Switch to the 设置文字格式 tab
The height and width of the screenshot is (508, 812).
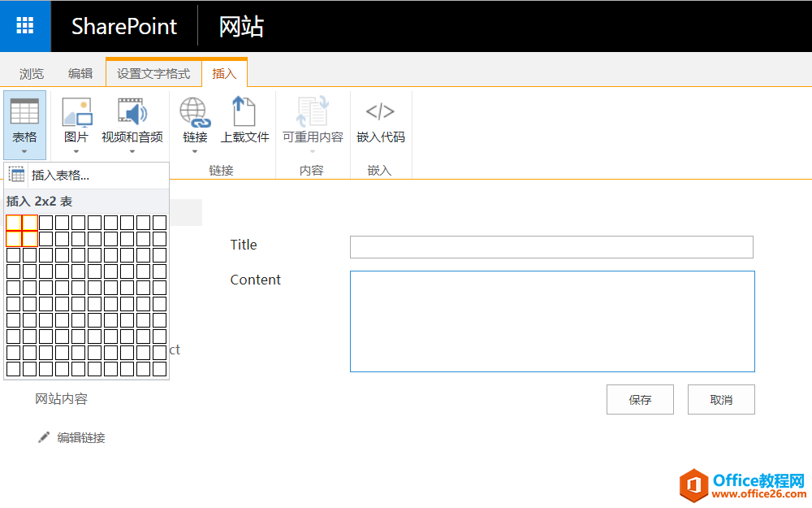tap(153, 72)
